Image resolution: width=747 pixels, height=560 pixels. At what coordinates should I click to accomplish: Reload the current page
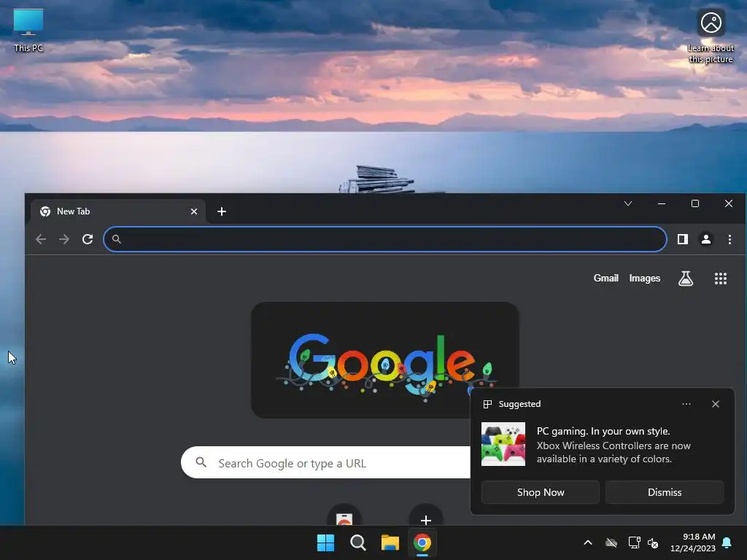click(88, 239)
